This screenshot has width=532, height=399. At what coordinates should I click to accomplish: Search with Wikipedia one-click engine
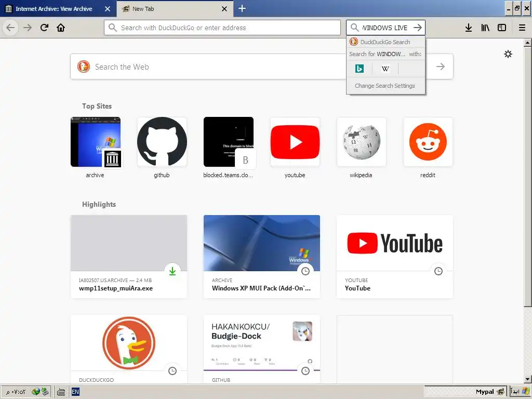point(385,69)
